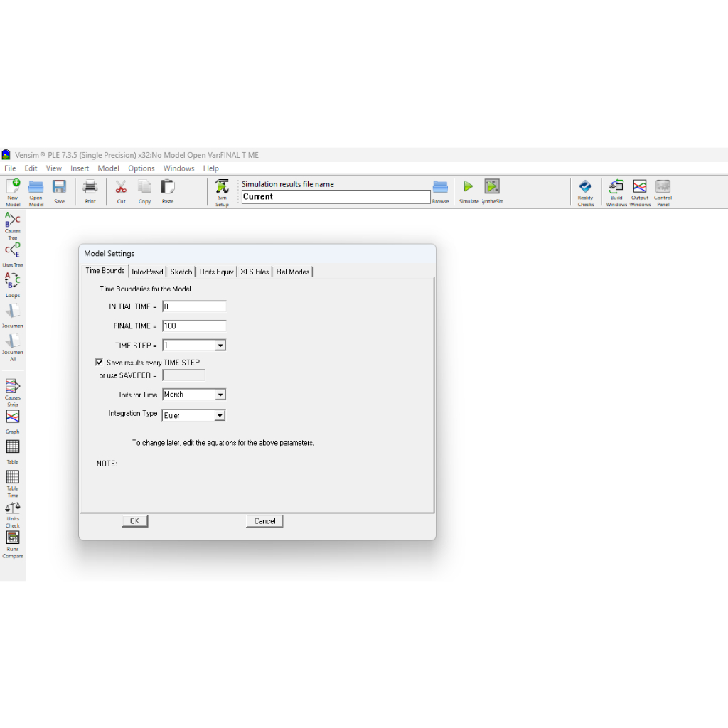Viewport: 728px width, 728px height.
Task: Open the Model menu
Action: click(108, 168)
